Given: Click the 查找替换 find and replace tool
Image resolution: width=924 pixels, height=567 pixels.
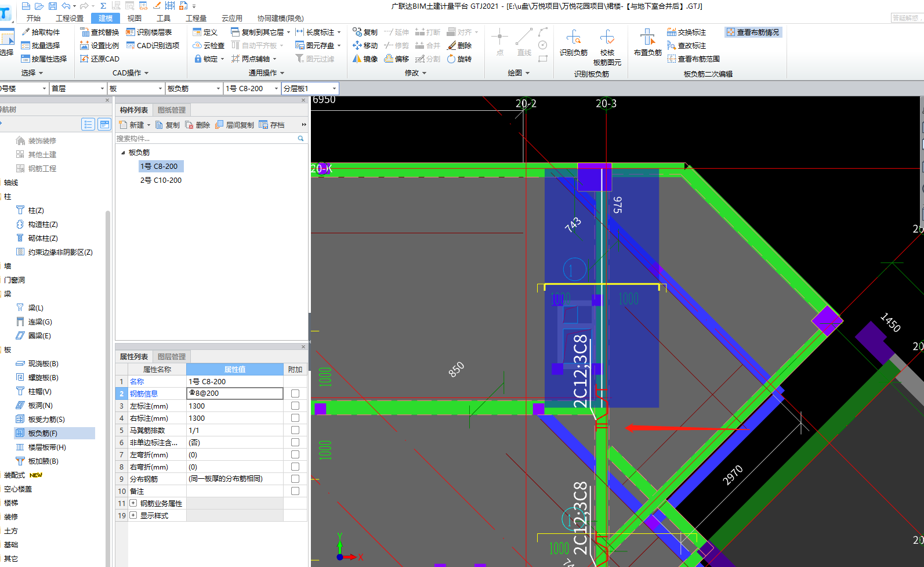Looking at the screenshot, I should (x=100, y=32).
